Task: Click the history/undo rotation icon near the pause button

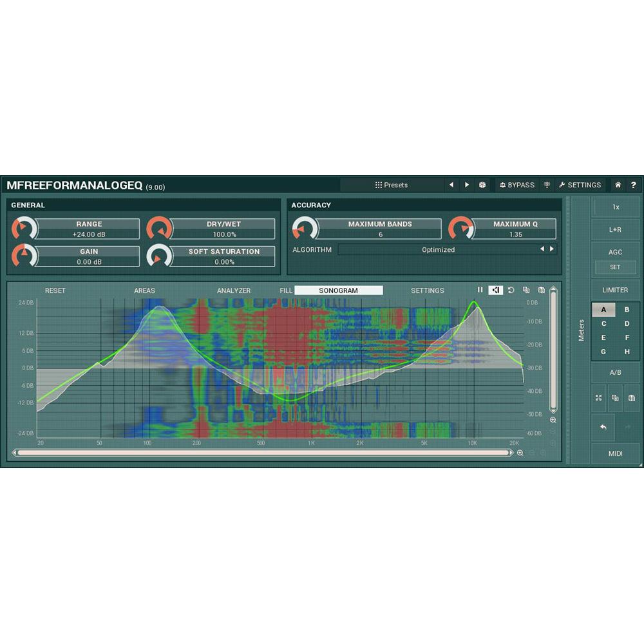Action: click(x=511, y=290)
